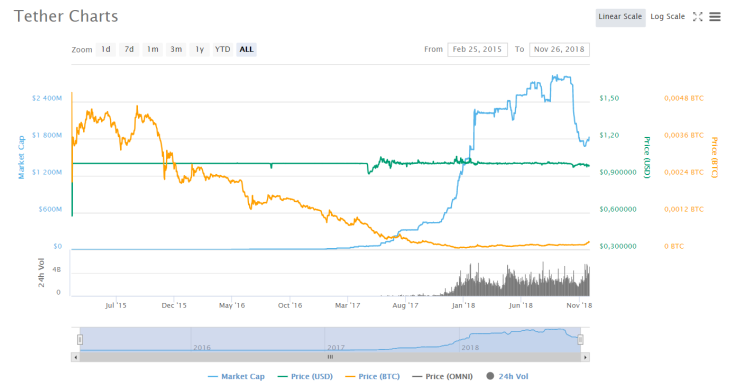Select the 1d zoom range
The width and height of the screenshot is (736, 386).
tap(106, 49)
